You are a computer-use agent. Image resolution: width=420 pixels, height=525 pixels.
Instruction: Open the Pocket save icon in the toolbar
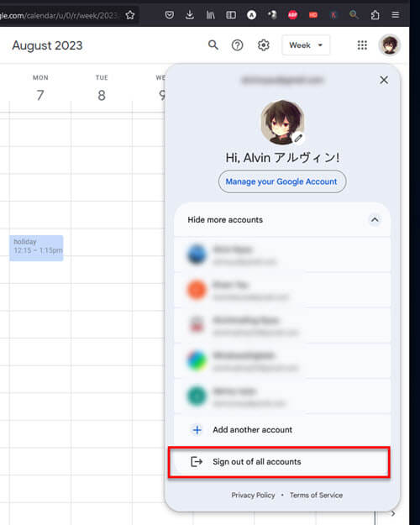coord(170,15)
